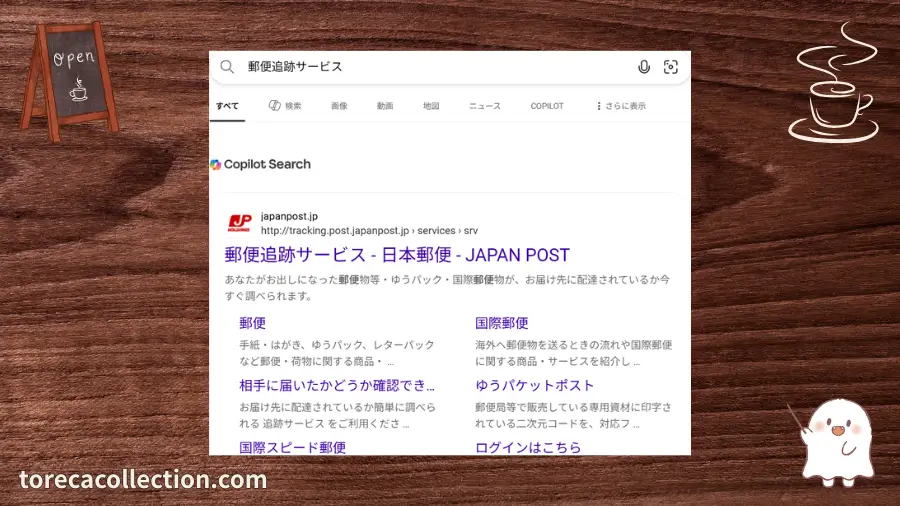Activate voice search microphone icon
Screen dimensions: 900x506
(x=644, y=67)
